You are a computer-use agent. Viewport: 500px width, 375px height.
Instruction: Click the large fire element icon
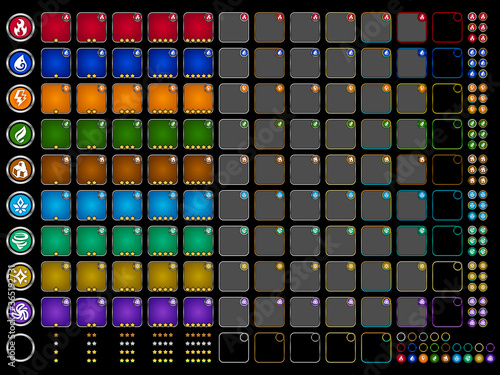pyautogui.click(x=20, y=27)
